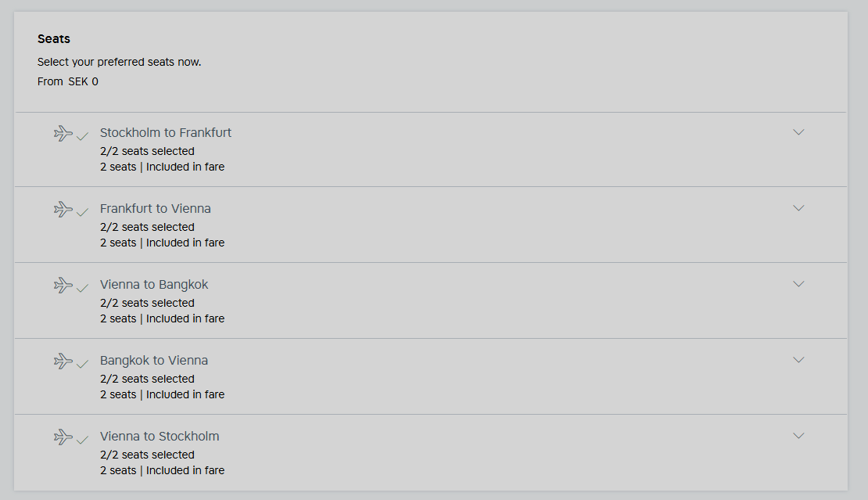Expand Stockholm to Frankfurt seats with chevron
Screen dimensions: 868x500
(x=798, y=132)
